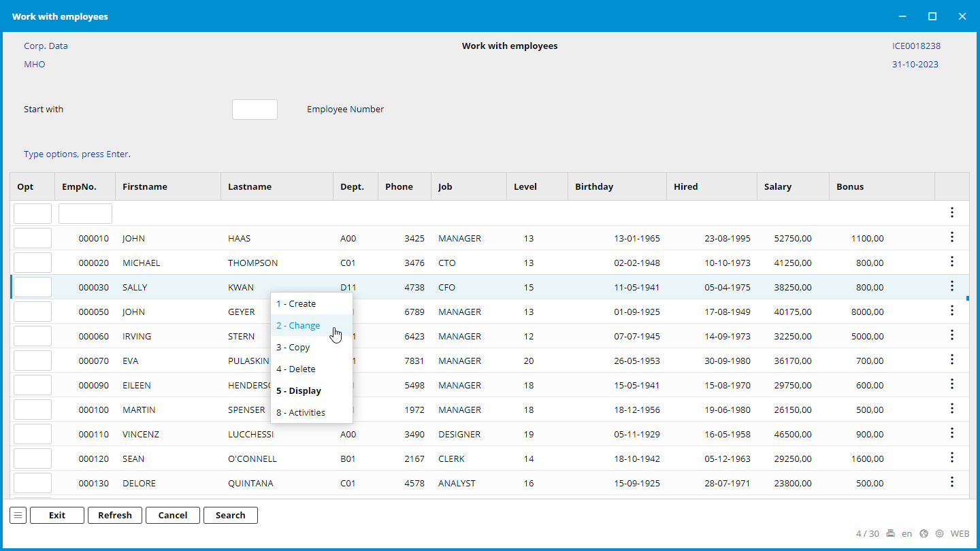The image size is (980, 551).
Task: Hit the Search button
Action: pos(231,515)
